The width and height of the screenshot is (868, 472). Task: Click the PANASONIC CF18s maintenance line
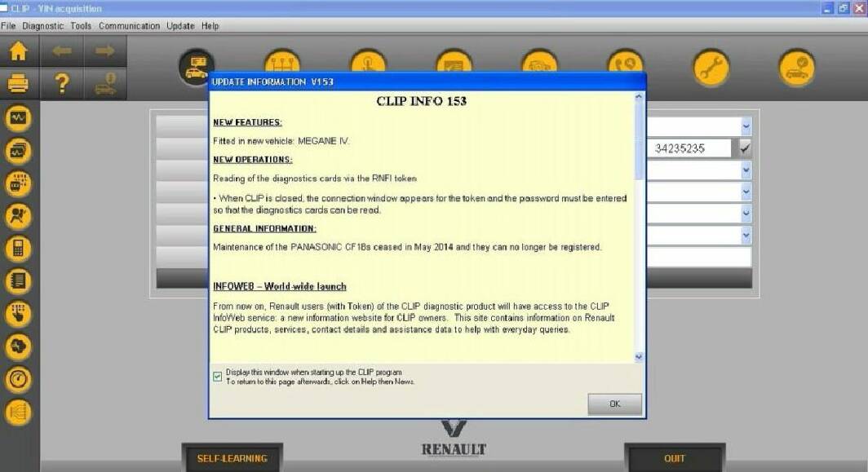click(x=407, y=247)
